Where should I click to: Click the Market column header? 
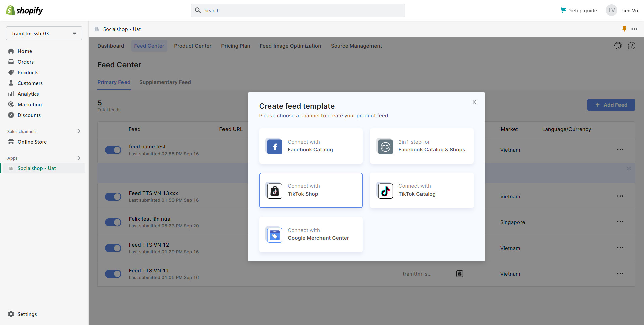[509, 129]
